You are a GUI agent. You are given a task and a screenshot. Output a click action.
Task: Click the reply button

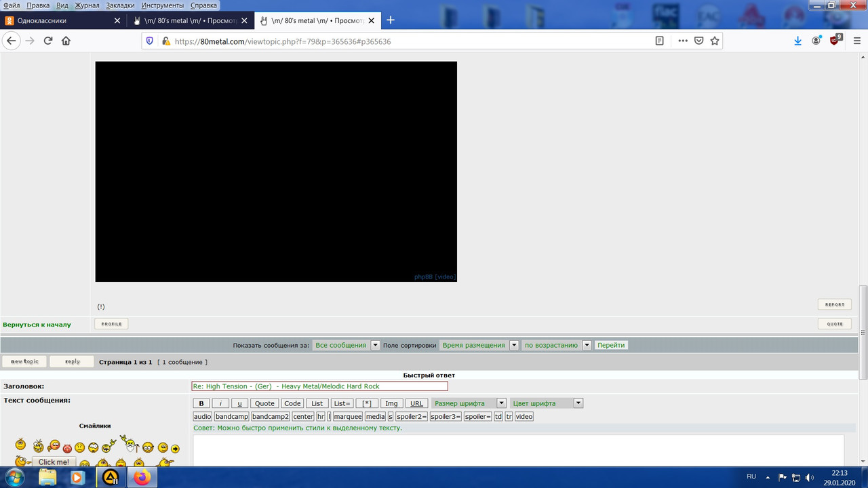72,361
